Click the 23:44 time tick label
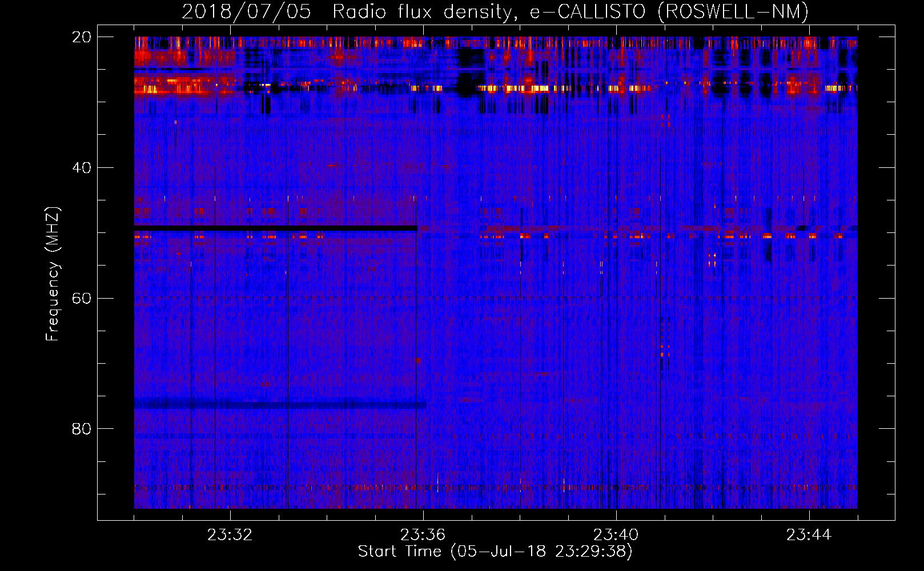 coord(809,535)
